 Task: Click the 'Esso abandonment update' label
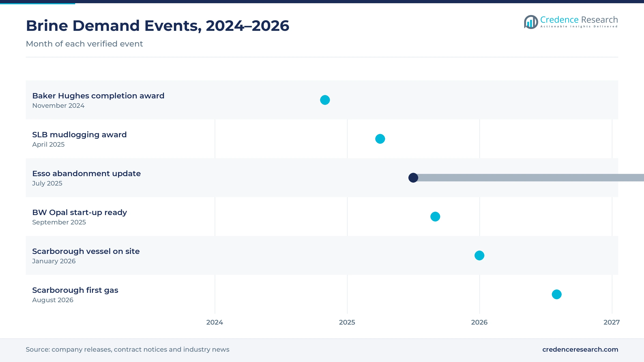(86, 173)
